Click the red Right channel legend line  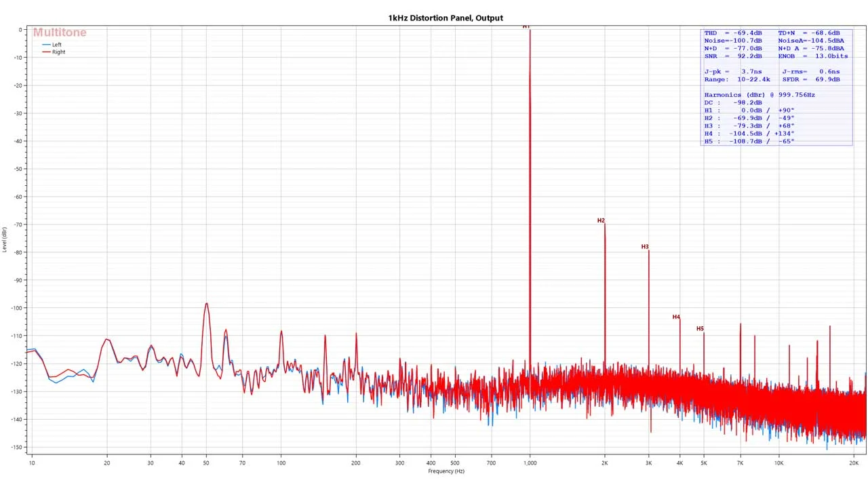46,52
